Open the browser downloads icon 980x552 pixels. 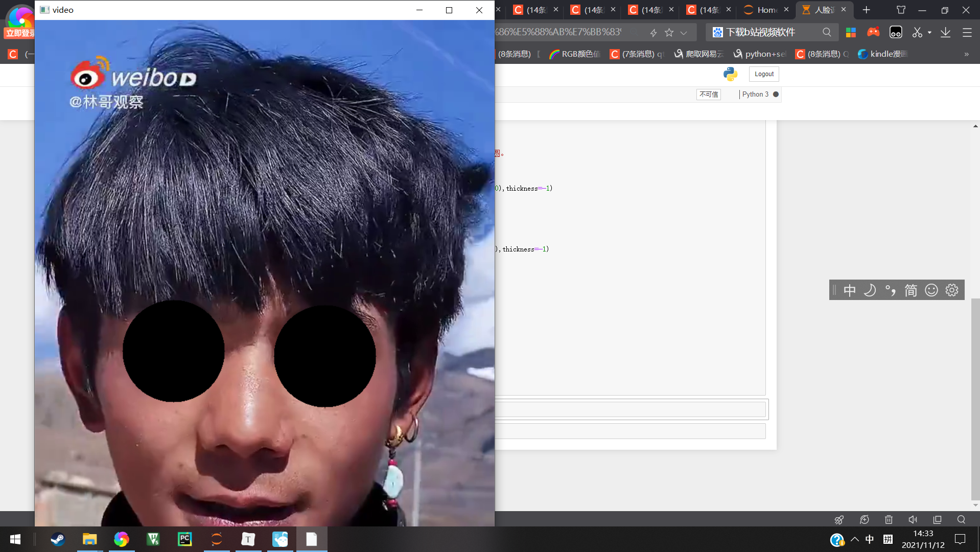[946, 32]
